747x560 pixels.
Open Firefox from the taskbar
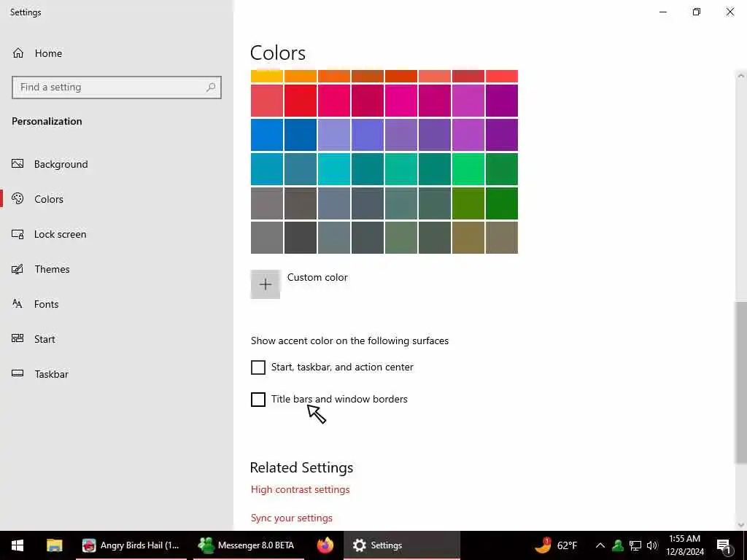click(x=325, y=545)
